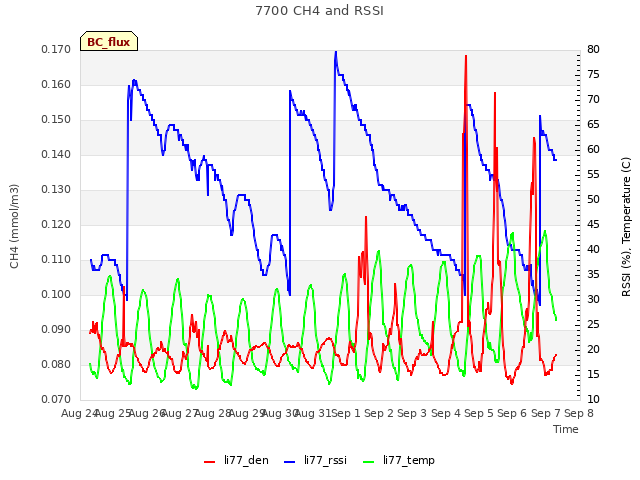Click the 0.080 left axis value

56,364
